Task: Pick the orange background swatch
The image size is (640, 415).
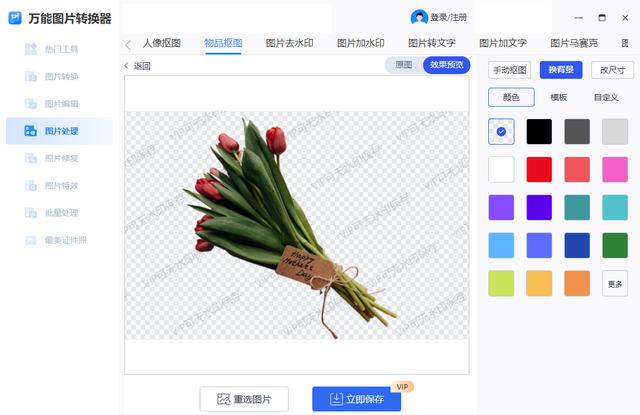Action: click(x=577, y=283)
